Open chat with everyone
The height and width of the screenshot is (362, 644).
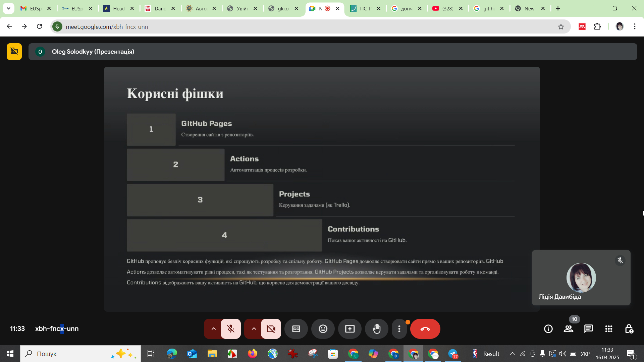tap(589, 329)
